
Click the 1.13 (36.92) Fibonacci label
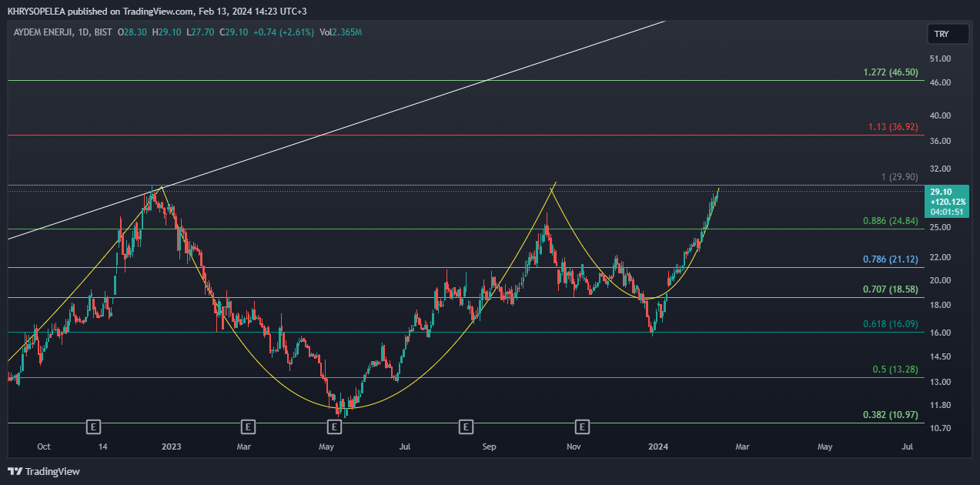click(x=893, y=127)
